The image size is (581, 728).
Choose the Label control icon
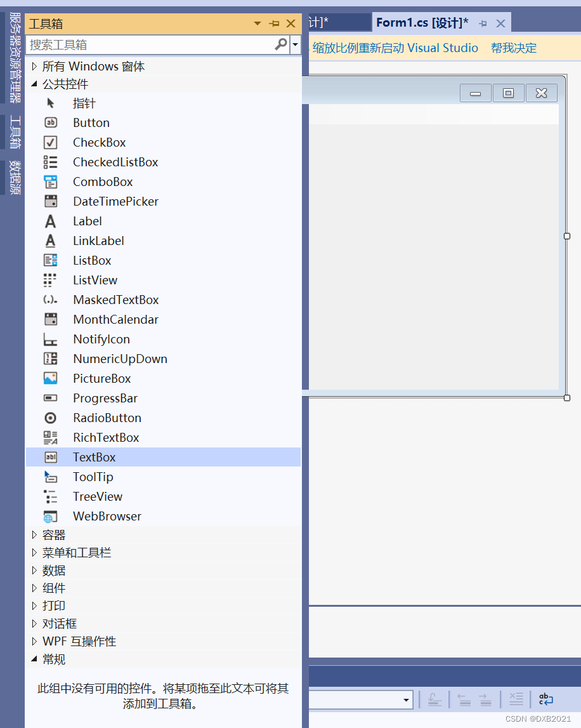click(x=51, y=221)
